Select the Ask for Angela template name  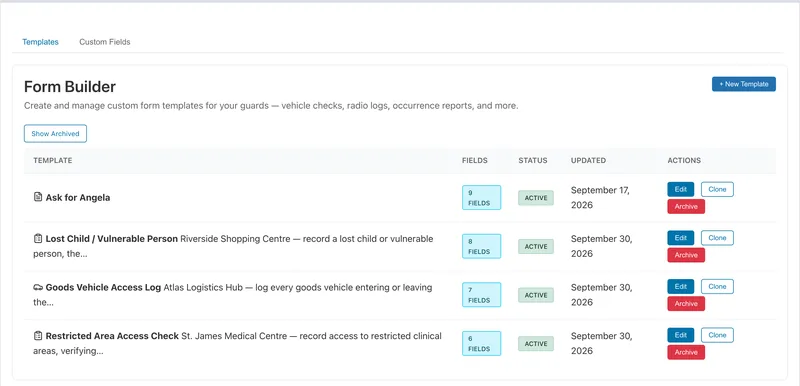78,197
